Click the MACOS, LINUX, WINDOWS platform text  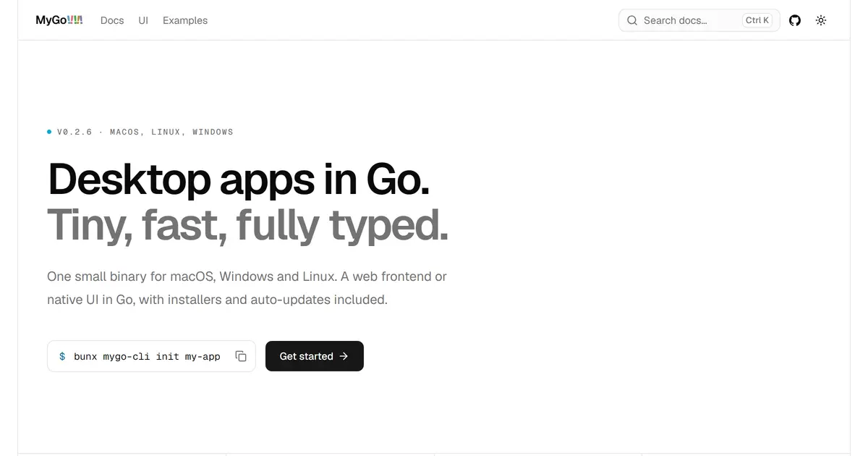click(171, 132)
